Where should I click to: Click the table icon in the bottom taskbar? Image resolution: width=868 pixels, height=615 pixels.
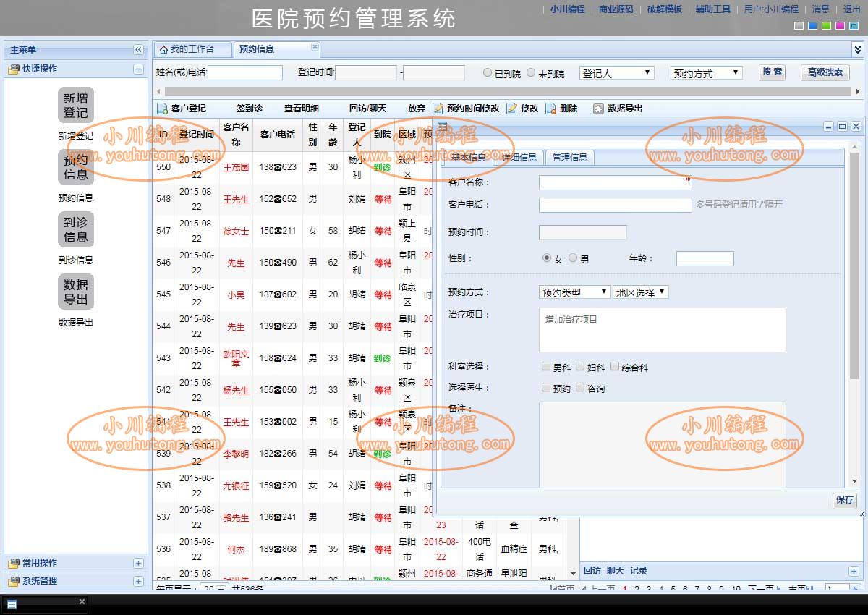12,603
